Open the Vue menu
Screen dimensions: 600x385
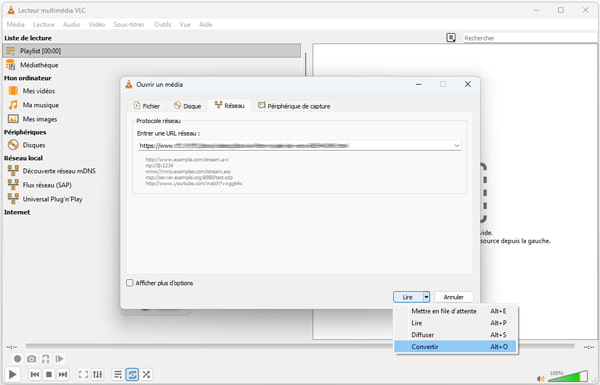point(185,24)
